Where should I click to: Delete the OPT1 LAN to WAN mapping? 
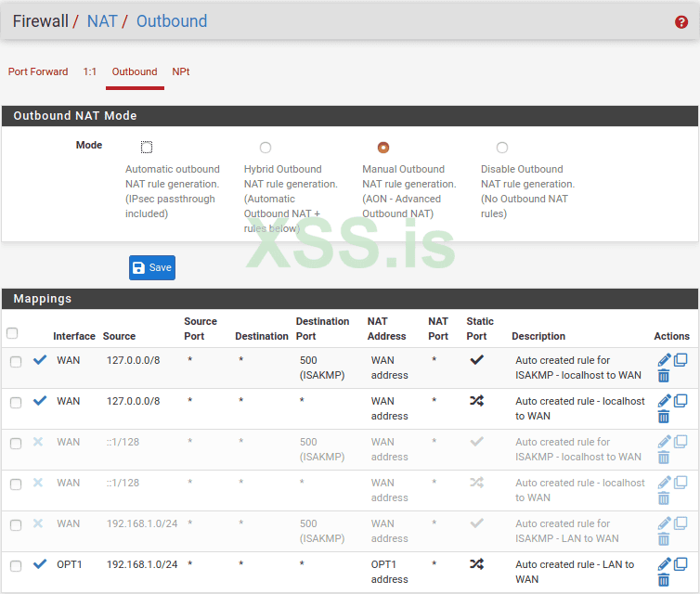pos(664,580)
